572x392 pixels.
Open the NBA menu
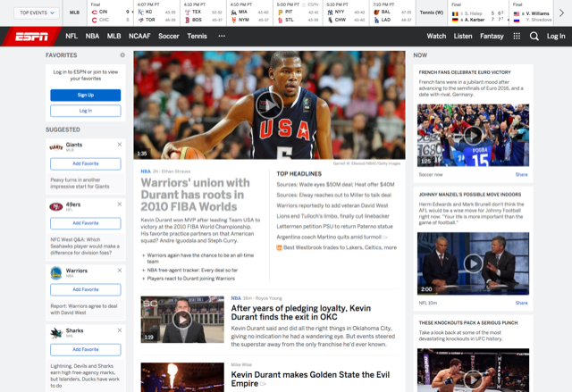click(x=92, y=36)
